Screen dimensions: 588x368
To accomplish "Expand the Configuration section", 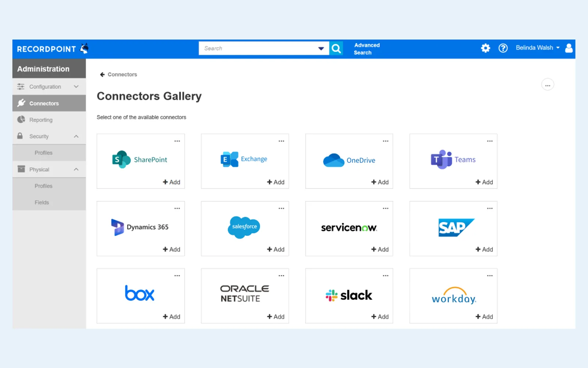I will click(x=49, y=87).
